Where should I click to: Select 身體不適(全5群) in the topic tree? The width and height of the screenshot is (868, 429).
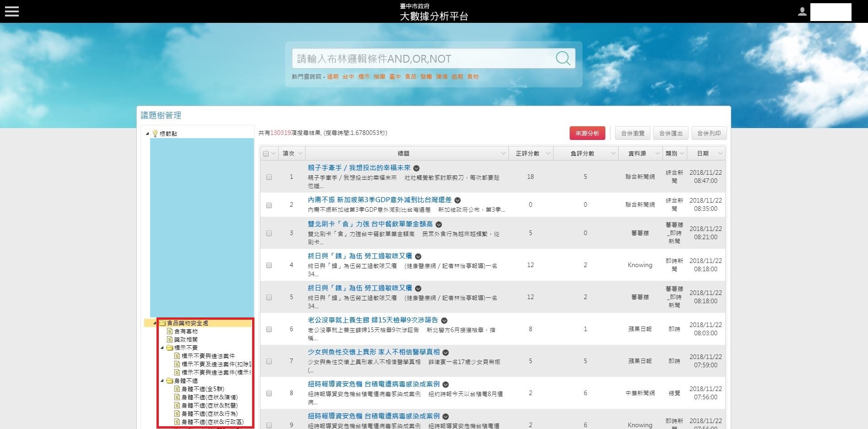[203, 389]
